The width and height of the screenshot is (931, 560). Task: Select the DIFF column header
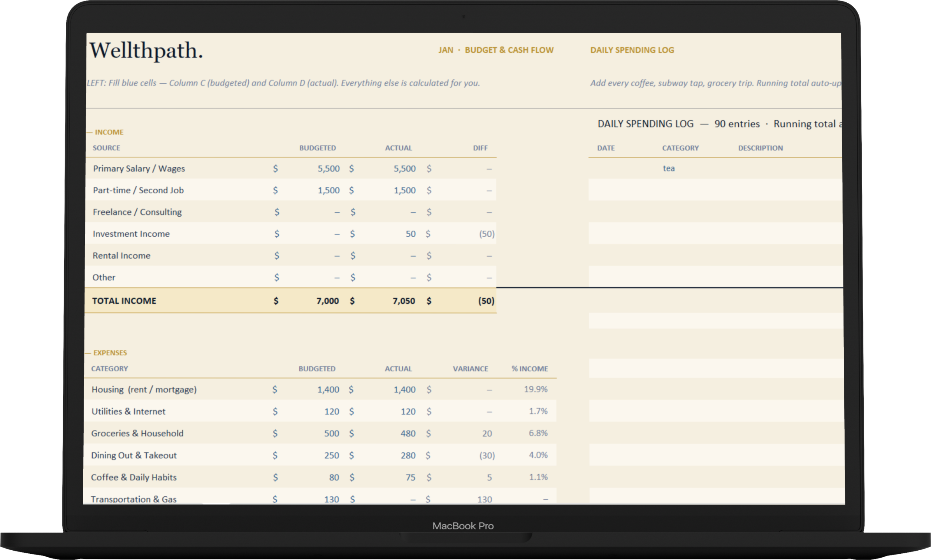click(x=480, y=148)
